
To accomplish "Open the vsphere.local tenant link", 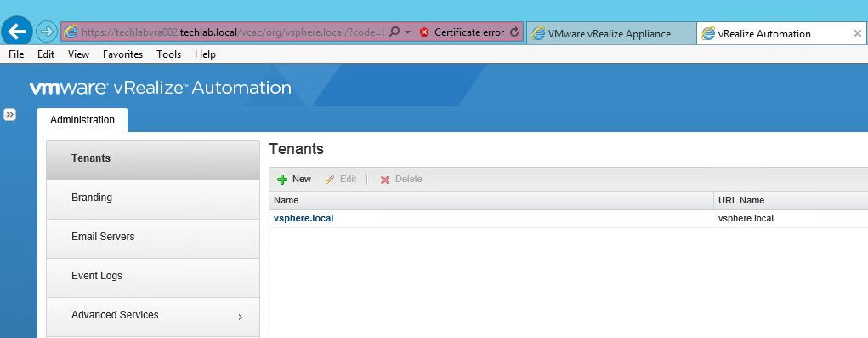I will pos(304,218).
